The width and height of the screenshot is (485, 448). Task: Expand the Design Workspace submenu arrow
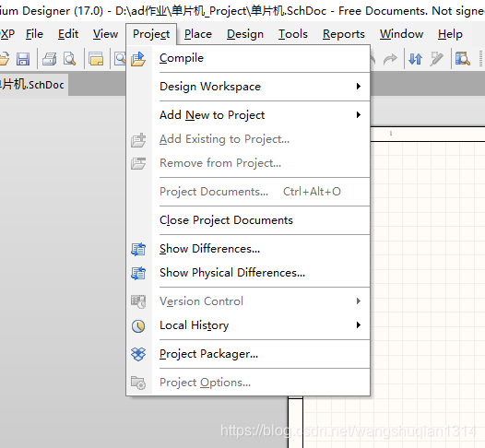(x=359, y=87)
